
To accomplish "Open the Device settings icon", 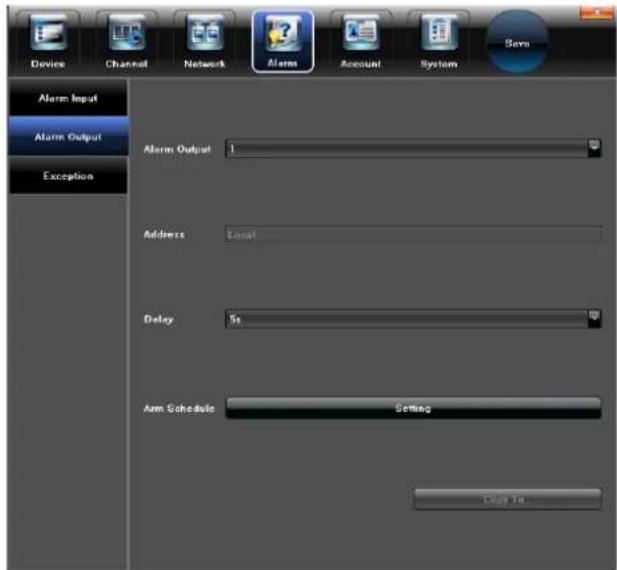I will pos(48,42).
